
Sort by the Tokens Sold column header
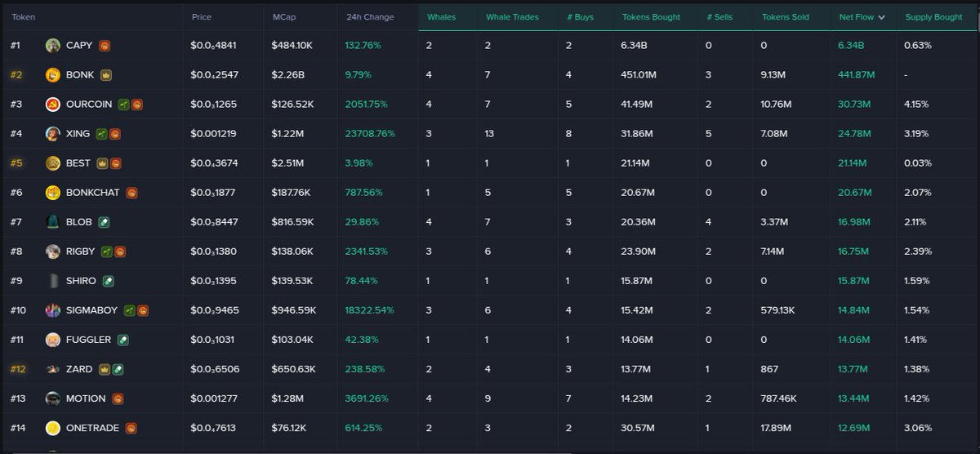(x=786, y=17)
